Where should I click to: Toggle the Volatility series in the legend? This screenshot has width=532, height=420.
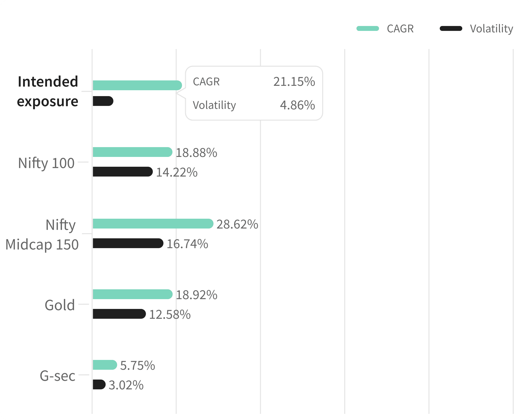click(491, 29)
